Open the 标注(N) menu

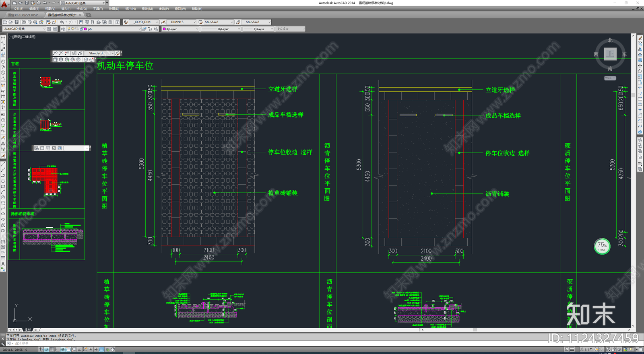point(130,8)
